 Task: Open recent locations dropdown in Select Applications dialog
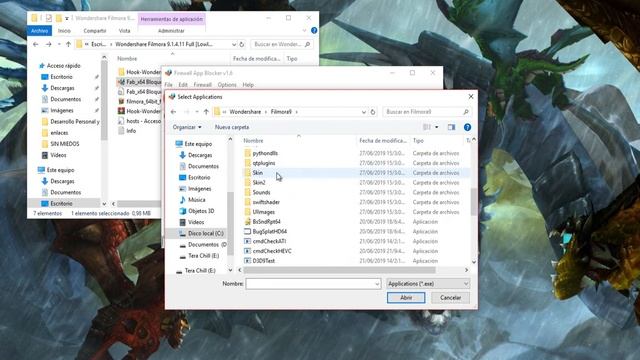point(197,112)
